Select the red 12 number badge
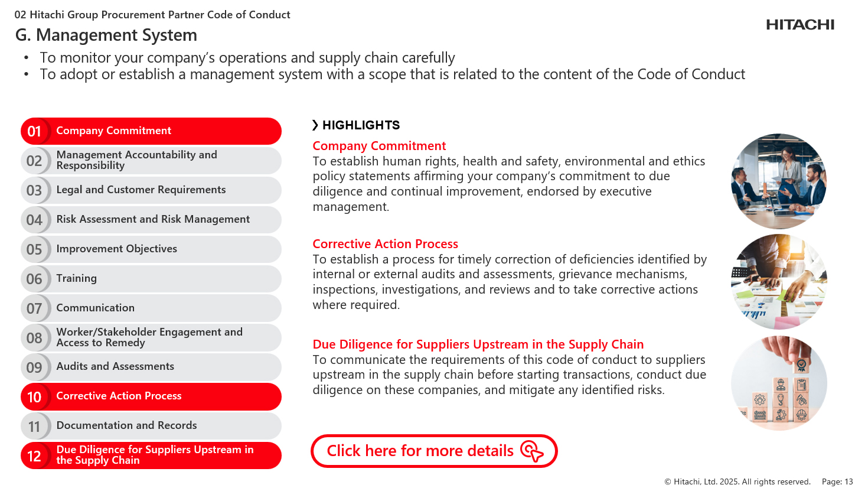The height and width of the screenshot is (488, 868). coord(34,456)
